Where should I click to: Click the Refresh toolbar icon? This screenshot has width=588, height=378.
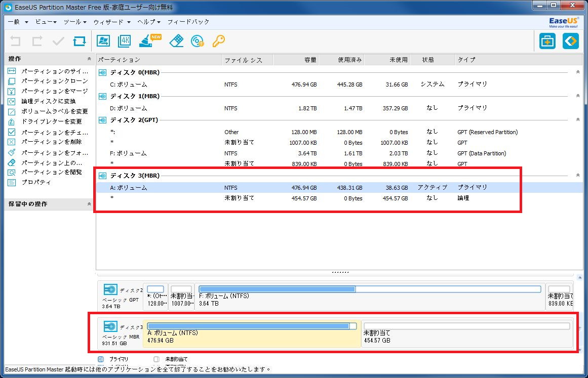80,41
